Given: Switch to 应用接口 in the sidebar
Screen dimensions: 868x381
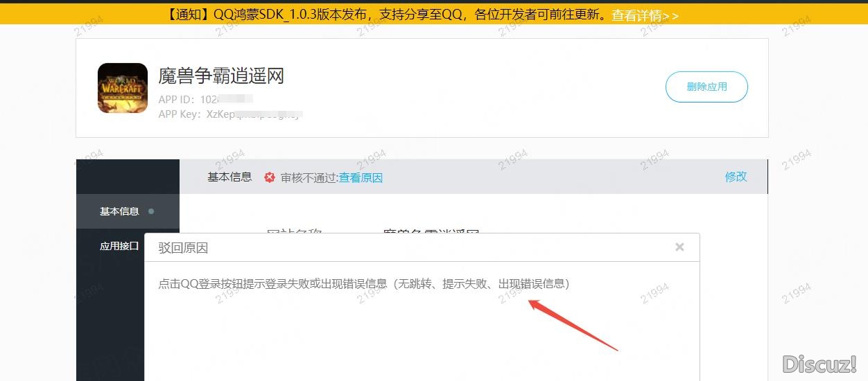Looking at the screenshot, I should pyautogui.click(x=119, y=245).
